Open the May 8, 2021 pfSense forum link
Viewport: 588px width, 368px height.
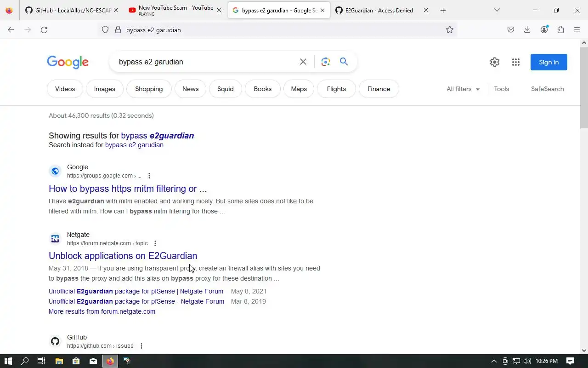[136, 291]
